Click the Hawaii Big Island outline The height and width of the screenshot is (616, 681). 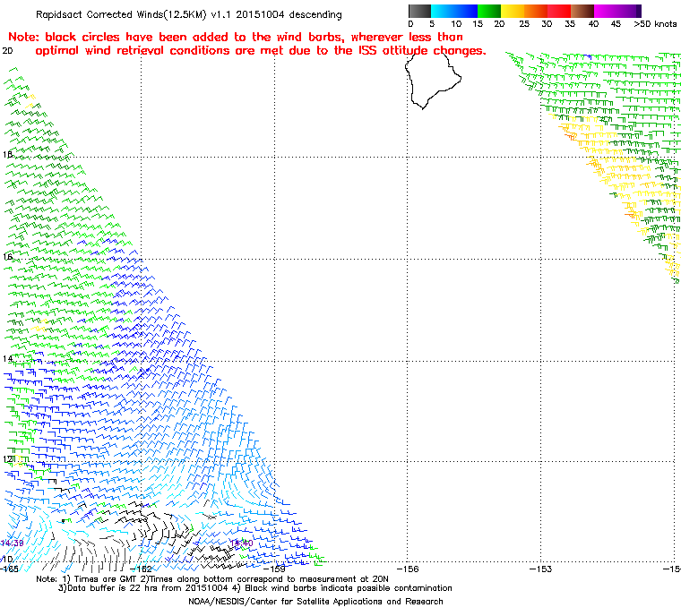coord(433,81)
